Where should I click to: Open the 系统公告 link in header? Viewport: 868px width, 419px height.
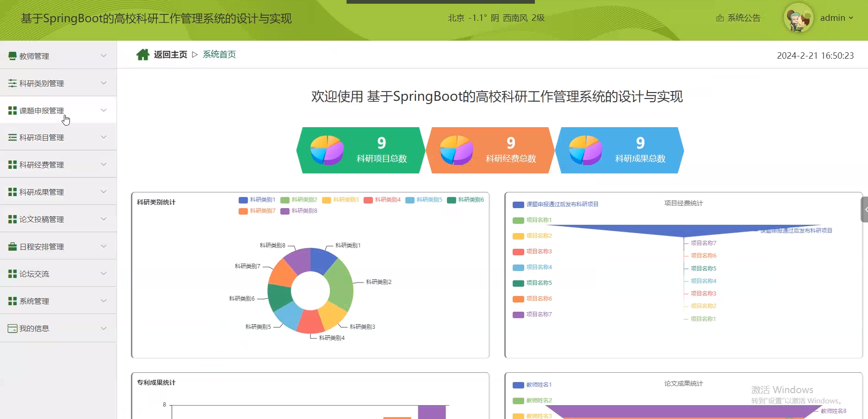coord(738,18)
